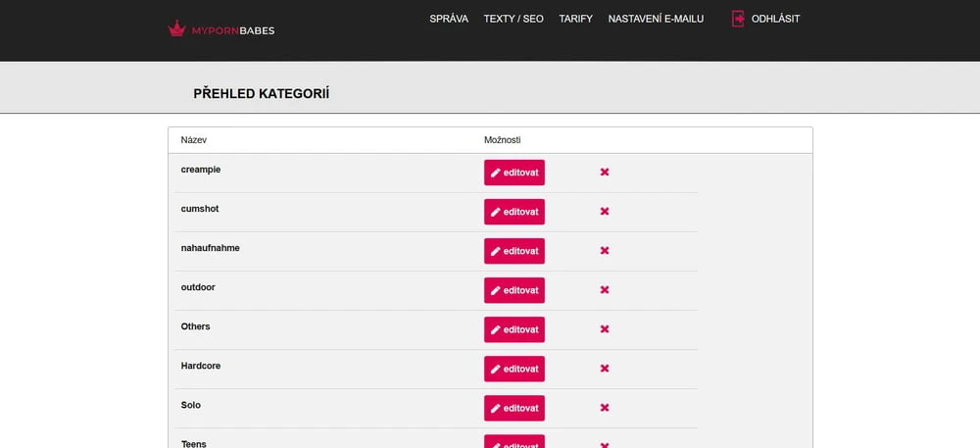This screenshot has width=980, height=448.
Task: Delete the cumshot category with red X
Action: pyautogui.click(x=605, y=212)
